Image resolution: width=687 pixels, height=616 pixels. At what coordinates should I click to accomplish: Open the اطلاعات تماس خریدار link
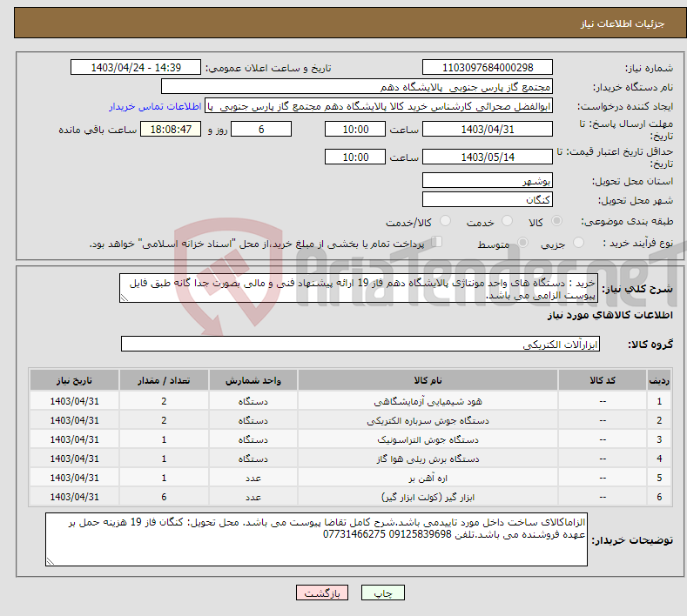(x=155, y=106)
